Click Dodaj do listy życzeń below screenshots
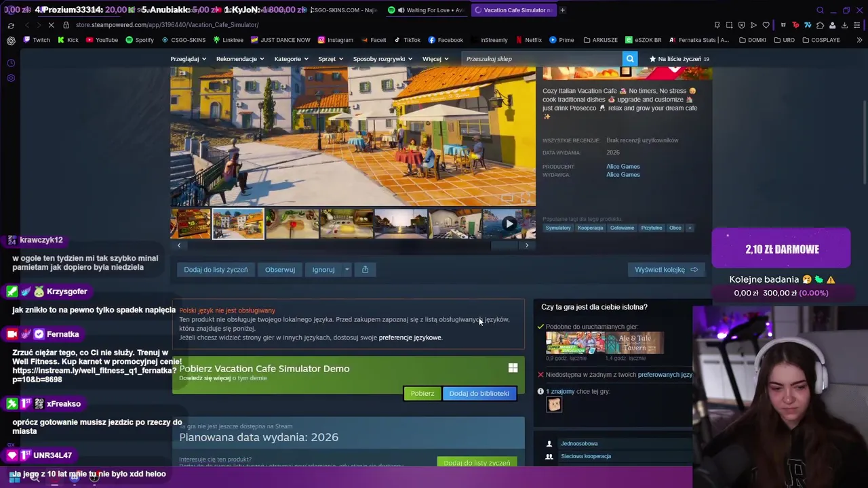 point(216,270)
